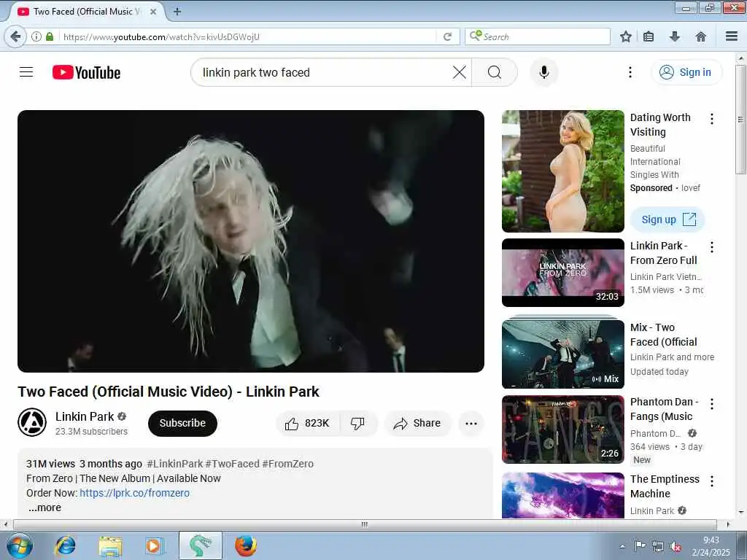Start voice search with microphone
747x560 pixels.
(x=544, y=72)
